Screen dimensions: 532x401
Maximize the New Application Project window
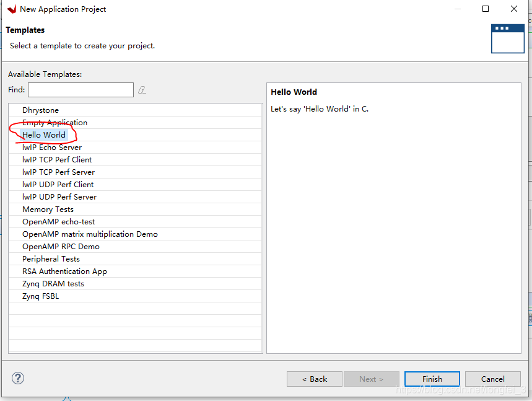coord(486,9)
